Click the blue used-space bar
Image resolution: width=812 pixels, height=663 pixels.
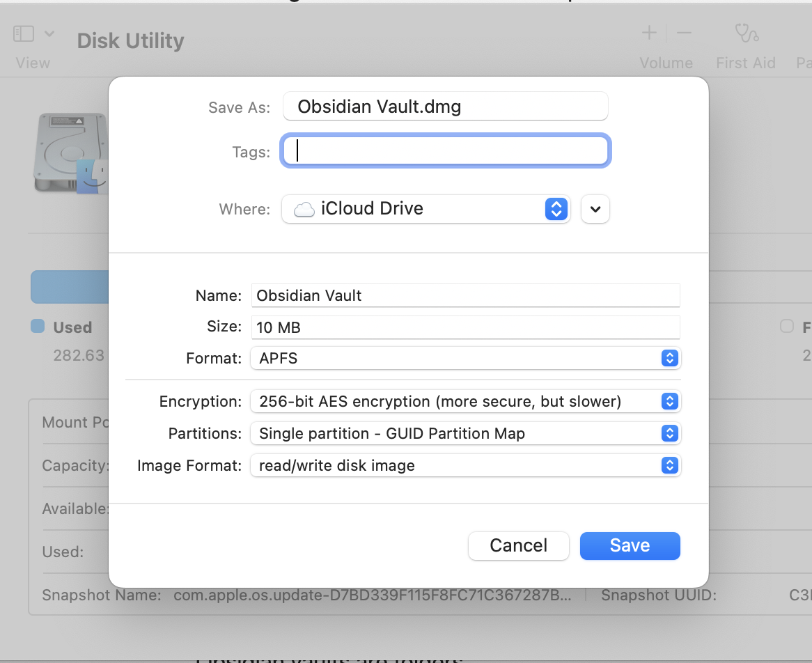(x=70, y=286)
